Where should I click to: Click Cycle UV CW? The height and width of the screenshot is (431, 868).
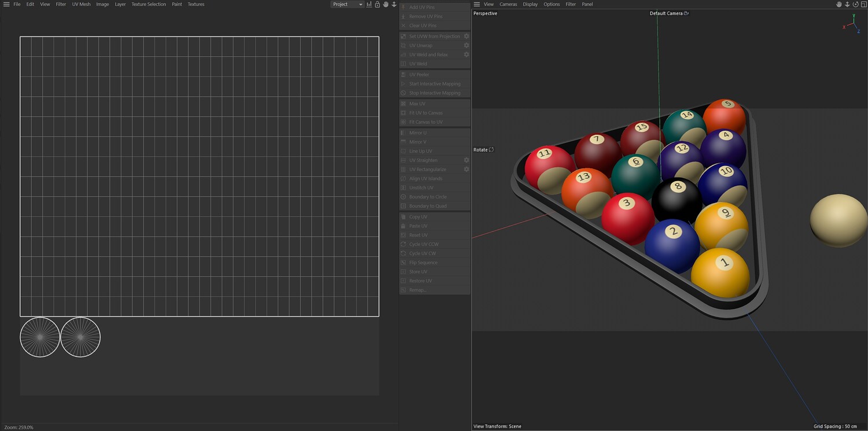[x=435, y=253]
